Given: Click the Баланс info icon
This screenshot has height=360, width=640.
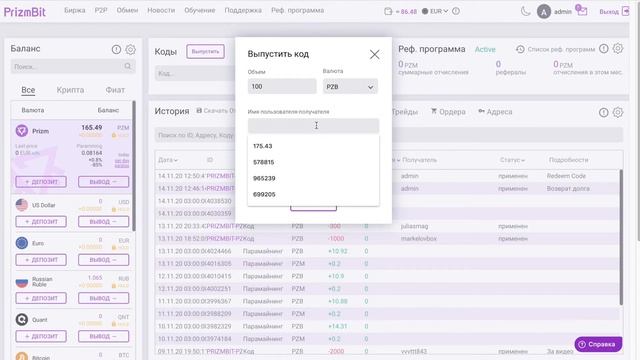Looking at the screenshot, I should coord(116,49).
